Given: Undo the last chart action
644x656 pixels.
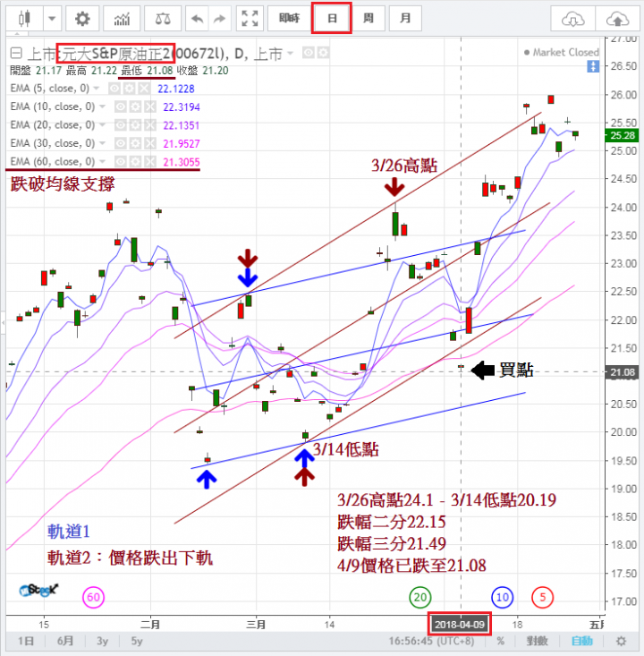Looking at the screenshot, I should coord(197,19).
